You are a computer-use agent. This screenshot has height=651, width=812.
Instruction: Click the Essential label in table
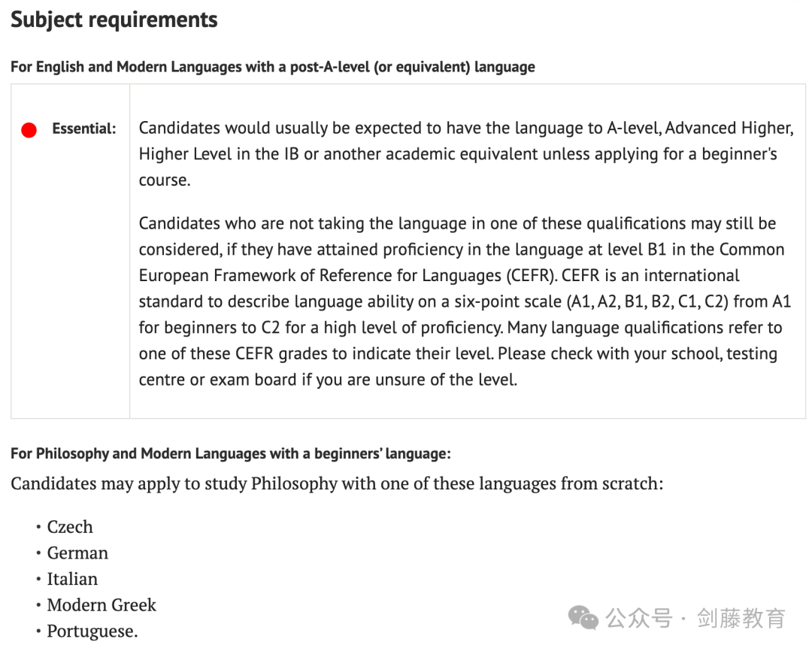pos(84,129)
